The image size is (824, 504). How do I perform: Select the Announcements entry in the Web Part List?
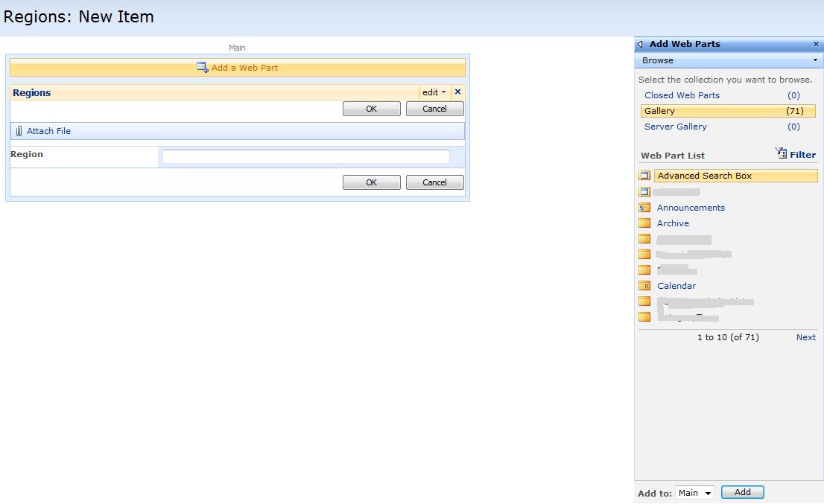click(690, 207)
